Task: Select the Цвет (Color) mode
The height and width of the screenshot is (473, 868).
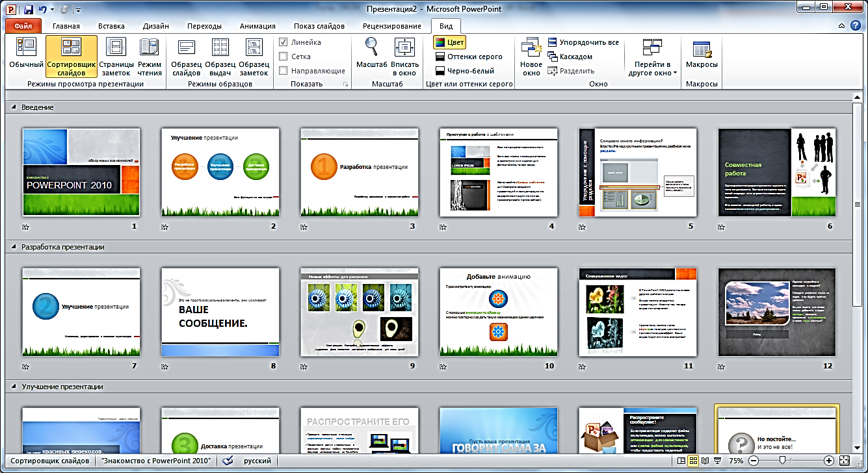Action: [449, 42]
